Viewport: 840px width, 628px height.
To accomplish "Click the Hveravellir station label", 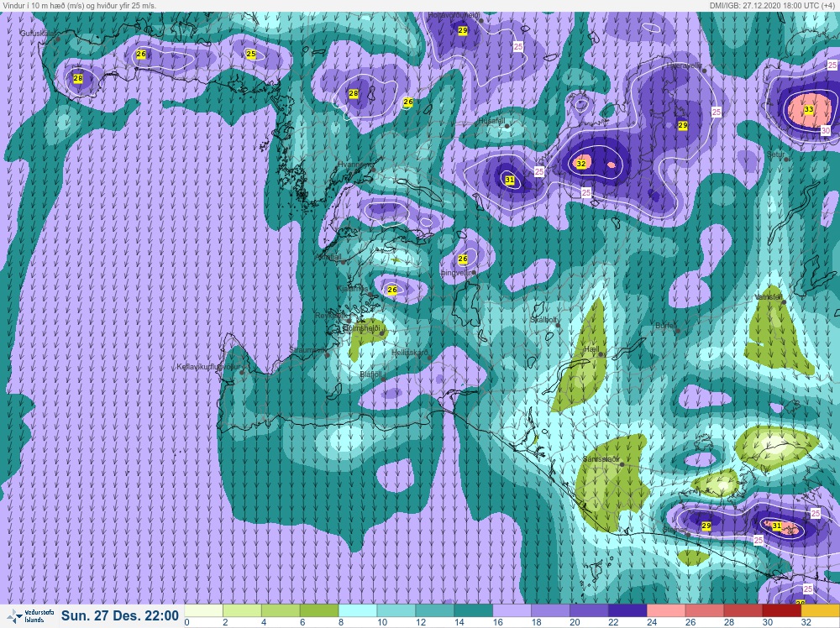I will [685, 65].
